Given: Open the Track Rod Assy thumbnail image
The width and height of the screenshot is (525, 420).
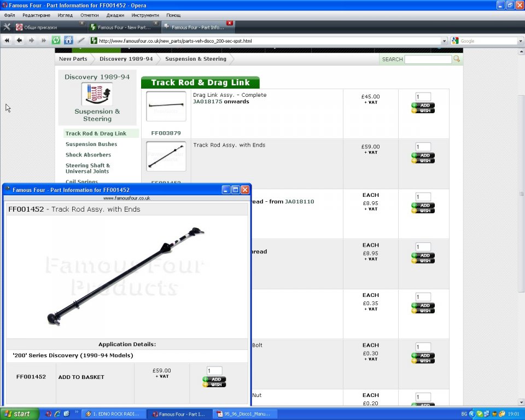Looking at the screenshot, I should tap(166, 156).
